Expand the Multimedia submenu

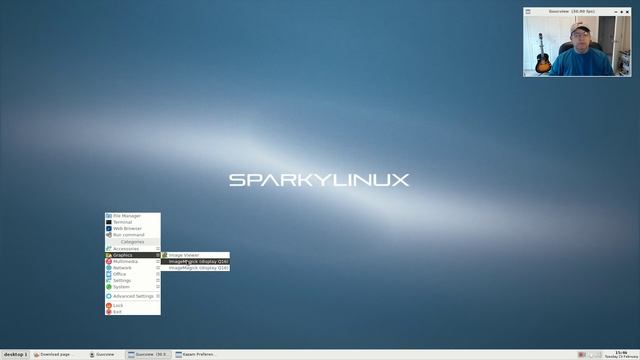133,261
